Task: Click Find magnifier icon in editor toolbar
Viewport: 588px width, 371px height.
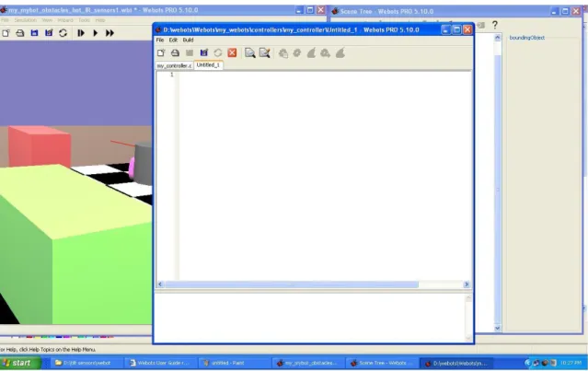Action: 249,52
